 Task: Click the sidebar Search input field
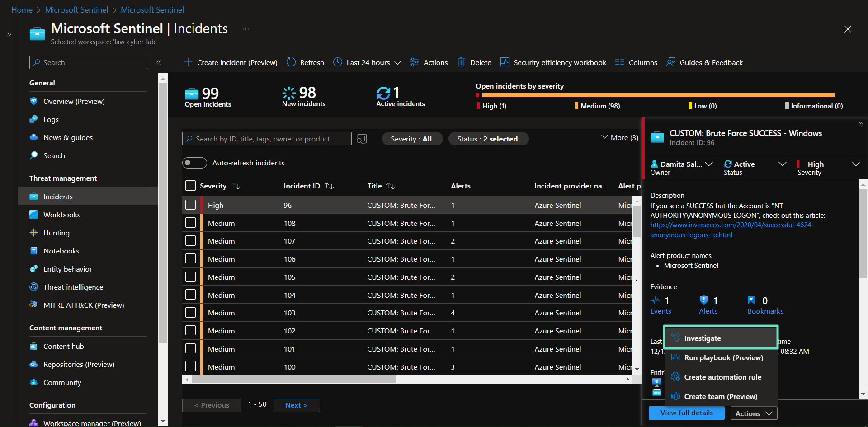89,62
